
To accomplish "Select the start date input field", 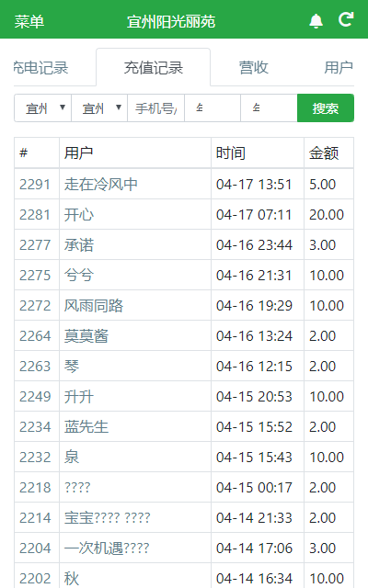I will pyautogui.click(x=213, y=108).
